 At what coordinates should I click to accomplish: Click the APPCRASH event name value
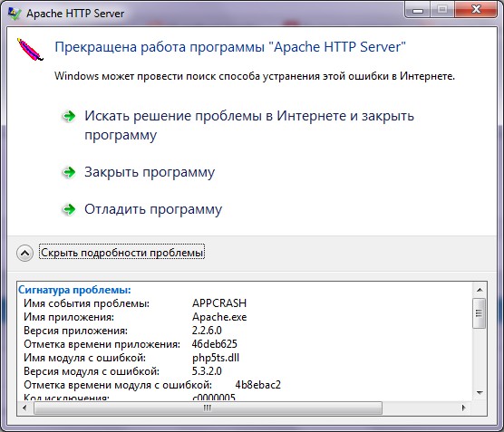click(219, 303)
